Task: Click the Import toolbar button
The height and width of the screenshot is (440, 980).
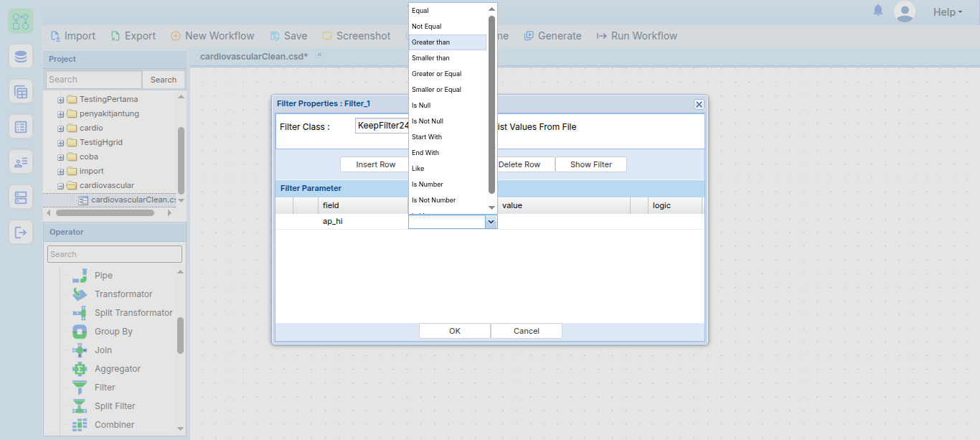Action: 73,36
